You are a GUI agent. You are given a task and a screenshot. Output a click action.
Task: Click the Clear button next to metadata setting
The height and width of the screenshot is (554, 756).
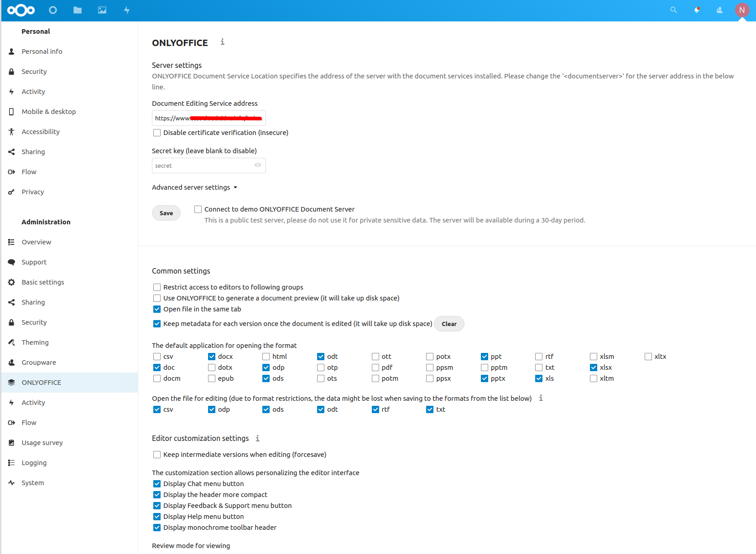[449, 324]
